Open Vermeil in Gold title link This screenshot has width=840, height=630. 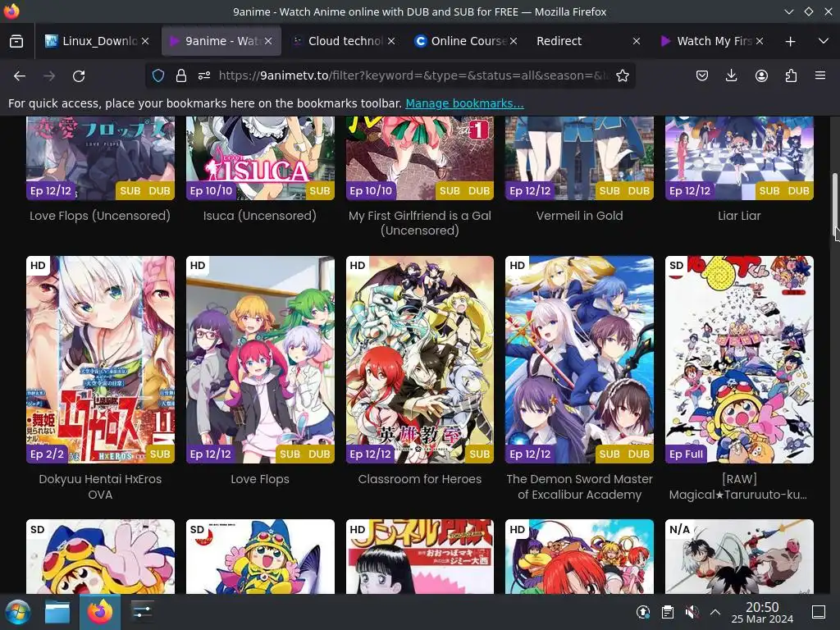[x=580, y=216]
